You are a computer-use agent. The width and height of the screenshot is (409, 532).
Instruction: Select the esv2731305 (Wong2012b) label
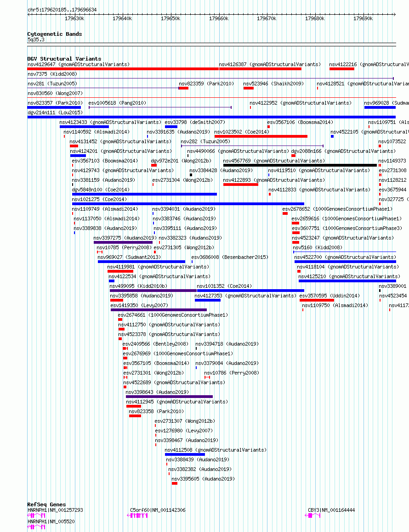pyautogui.click(x=184, y=248)
